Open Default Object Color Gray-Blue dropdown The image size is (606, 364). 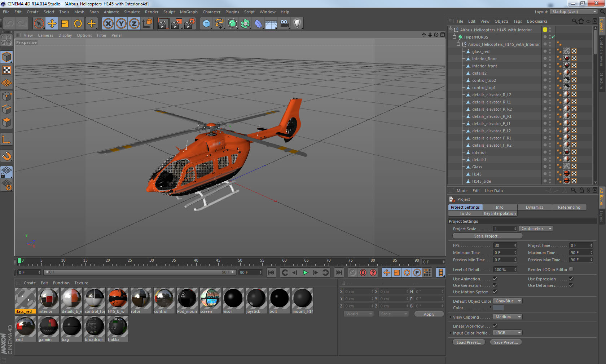point(508,301)
